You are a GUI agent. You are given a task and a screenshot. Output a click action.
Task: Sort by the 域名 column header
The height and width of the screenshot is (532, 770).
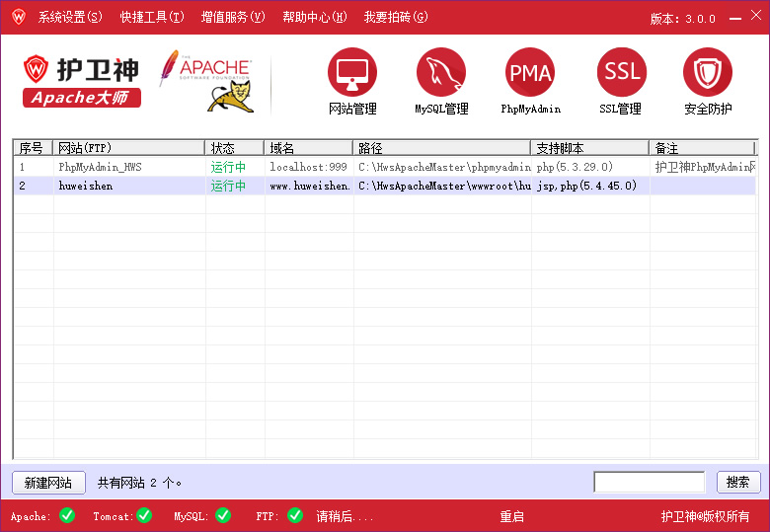pos(308,148)
